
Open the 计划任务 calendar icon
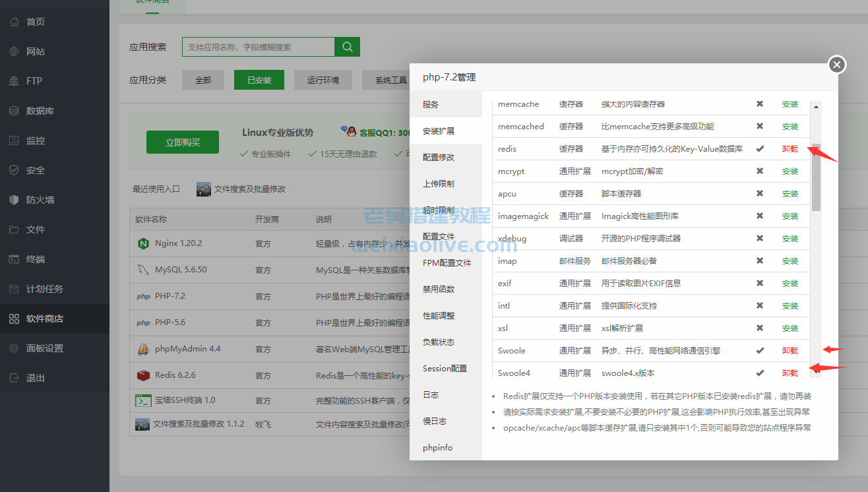14,289
